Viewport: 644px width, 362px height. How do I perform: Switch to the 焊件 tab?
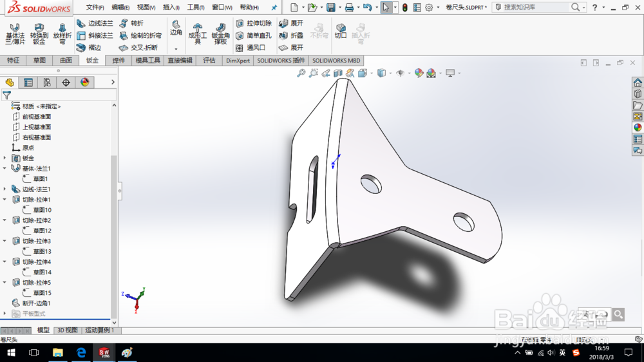[x=118, y=61]
